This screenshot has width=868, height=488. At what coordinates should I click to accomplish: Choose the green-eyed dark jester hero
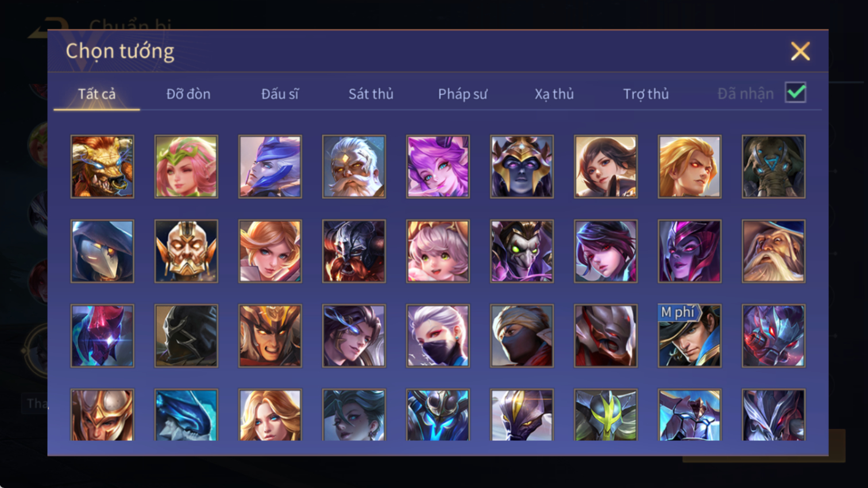pyautogui.click(x=522, y=251)
